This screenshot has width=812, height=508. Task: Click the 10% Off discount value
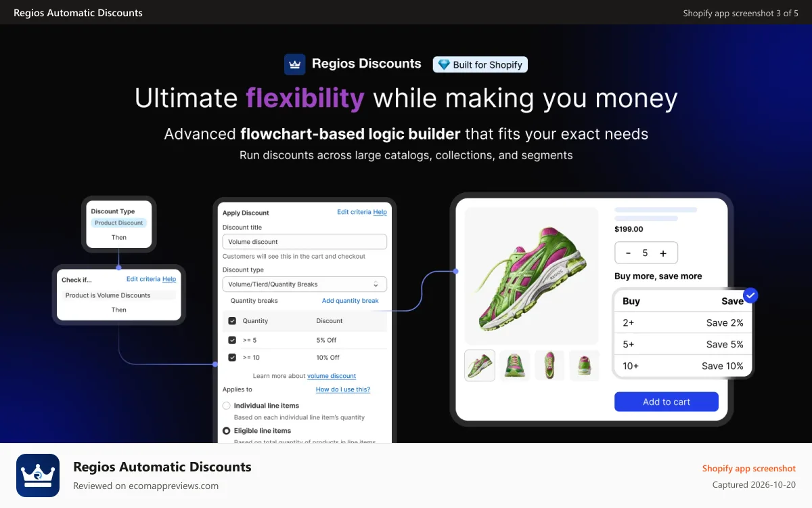click(328, 358)
